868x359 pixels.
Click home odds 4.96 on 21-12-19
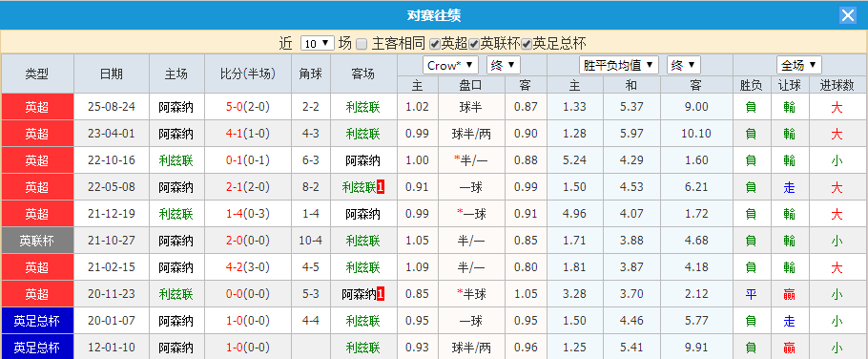pyautogui.click(x=574, y=214)
